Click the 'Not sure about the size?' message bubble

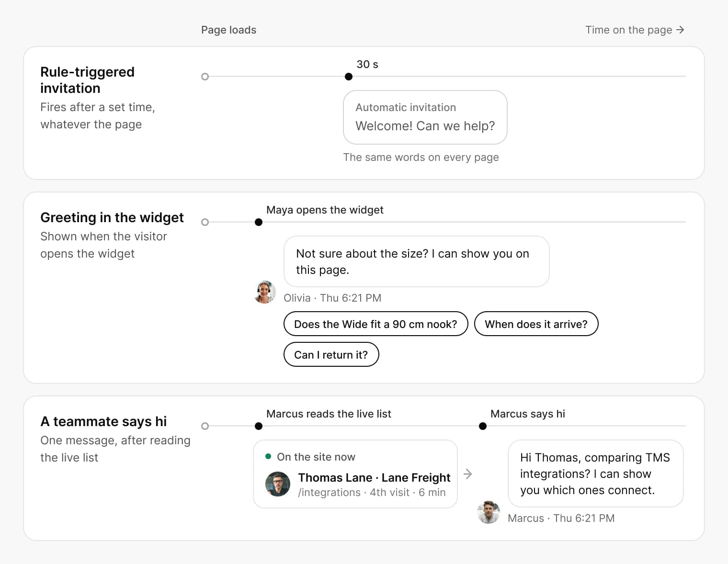[x=416, y=261]
